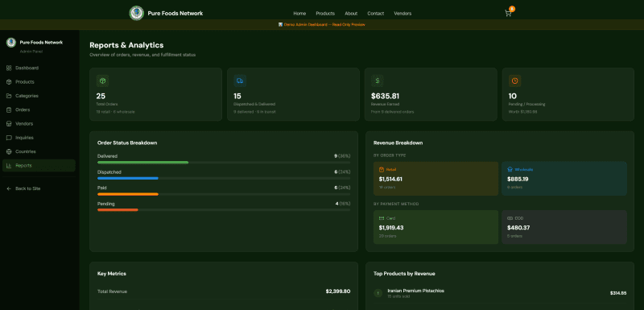Select the Wholesale $885.19 card
Viewport: 644px width, 310px height.
point(564,179)
